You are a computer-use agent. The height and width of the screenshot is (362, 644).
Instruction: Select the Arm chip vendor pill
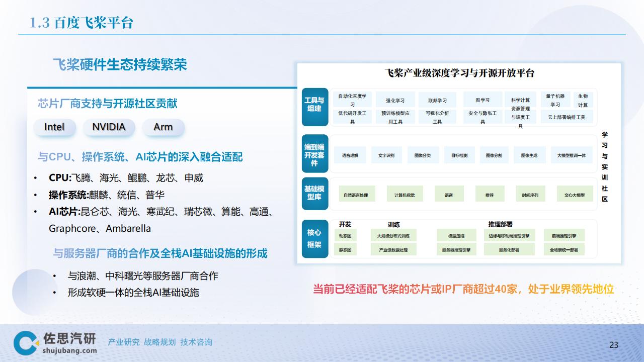(x=163, y=127)
